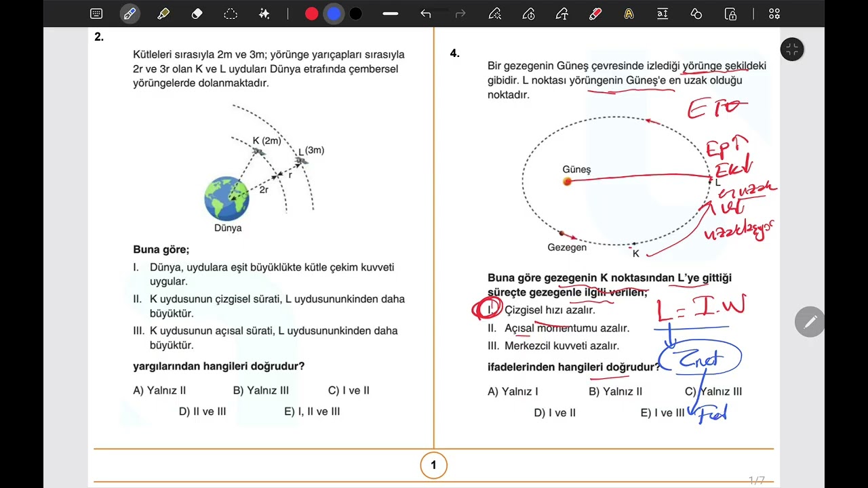
Task: Click the question number '4.'
Action: point(455,53)
